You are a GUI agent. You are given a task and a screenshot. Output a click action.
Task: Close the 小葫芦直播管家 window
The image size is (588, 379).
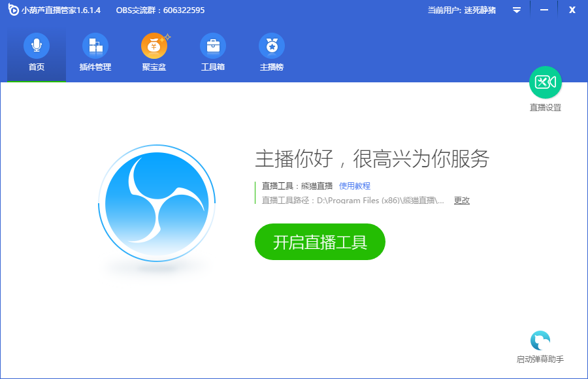click(x=572, y=10)
